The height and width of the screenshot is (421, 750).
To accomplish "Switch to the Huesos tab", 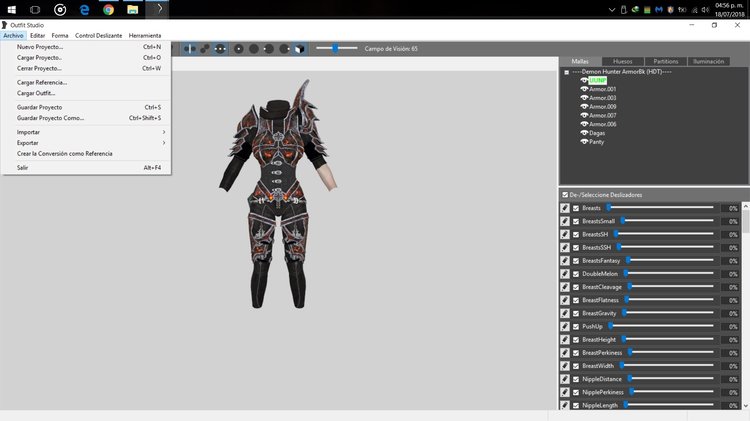I will (622, 61).
